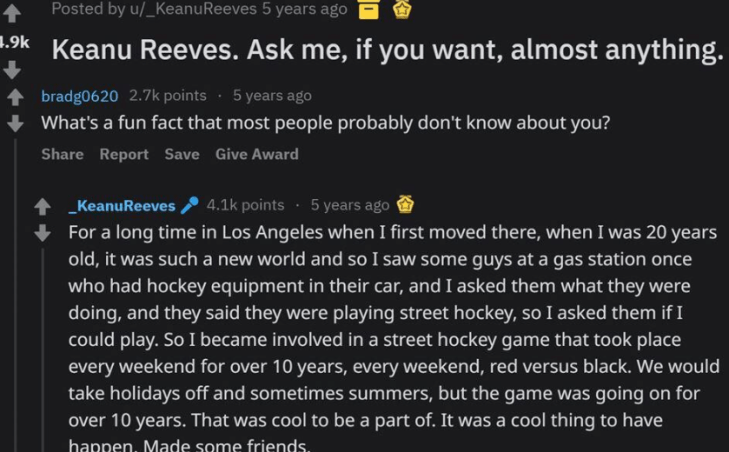Click the award badge on _KeanuReeves' reply
729x452 pixels.
tap(406, 205)
